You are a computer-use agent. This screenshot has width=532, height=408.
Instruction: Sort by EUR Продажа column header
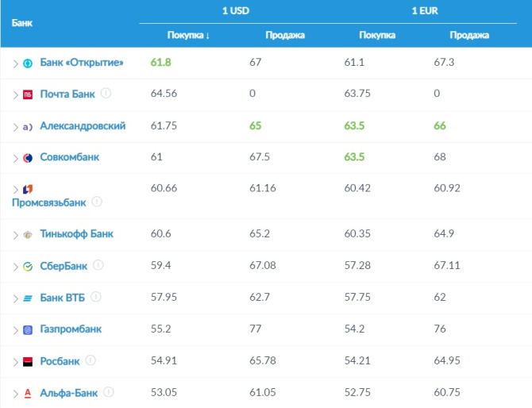[x=469, y=35]
